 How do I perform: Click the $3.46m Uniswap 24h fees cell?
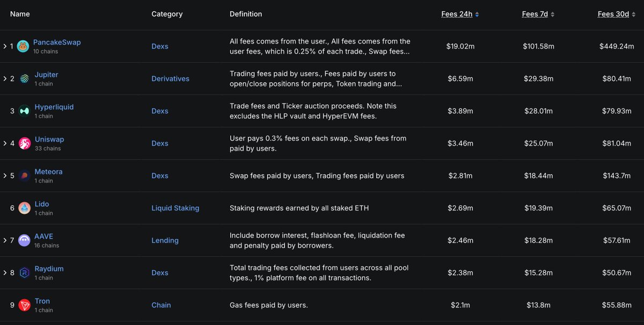coord(460,143)
